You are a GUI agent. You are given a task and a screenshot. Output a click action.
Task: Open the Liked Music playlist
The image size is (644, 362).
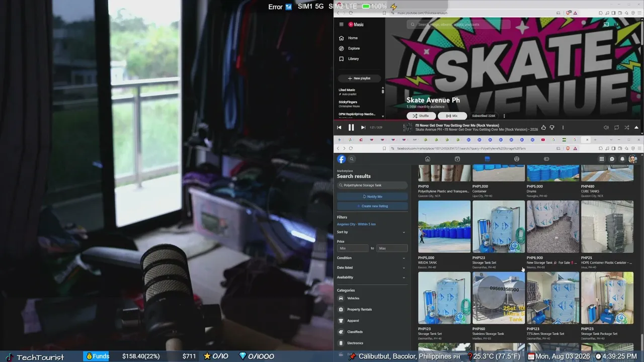(347, 92)
